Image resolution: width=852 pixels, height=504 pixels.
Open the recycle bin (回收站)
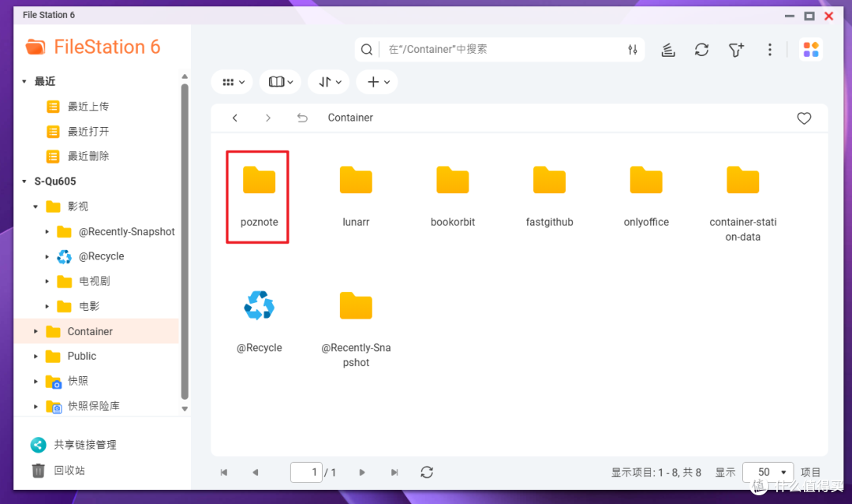coord(58,470)
